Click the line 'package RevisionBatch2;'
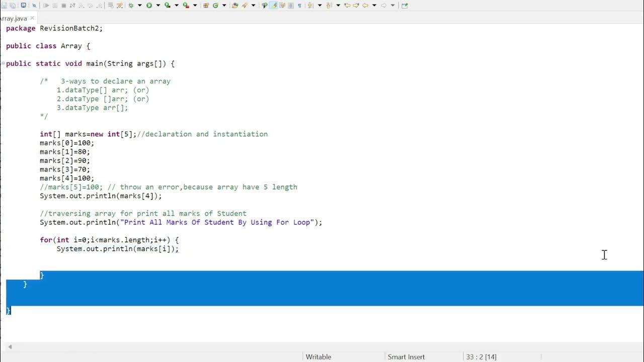Screen dimensions: 644x362 pyautogui.click(x=54, y=28)
